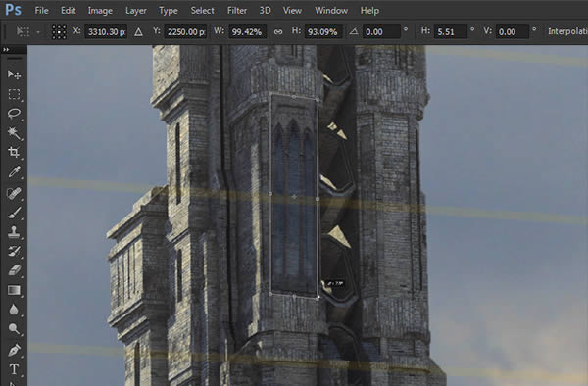Select the Eyedropper tool
The image size is (588, 386).
[14, 172]
